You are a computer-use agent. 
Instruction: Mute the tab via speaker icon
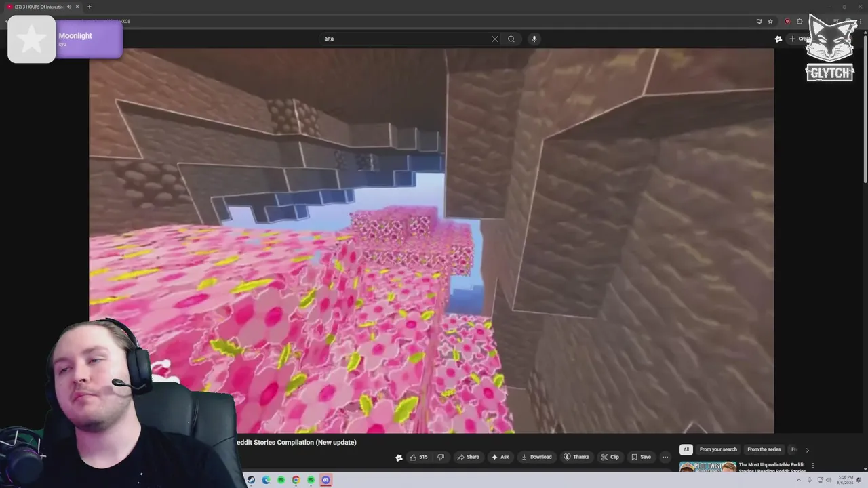click(x=68, y=7)
